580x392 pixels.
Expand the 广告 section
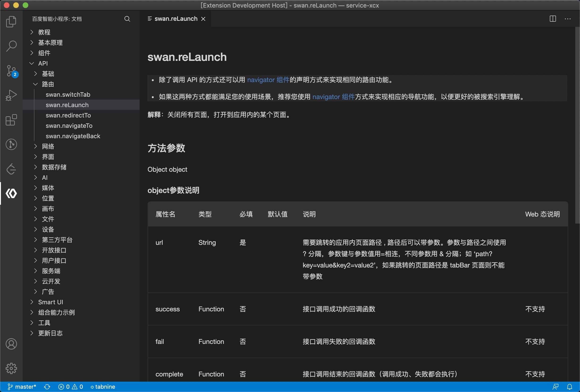[81, 292]
